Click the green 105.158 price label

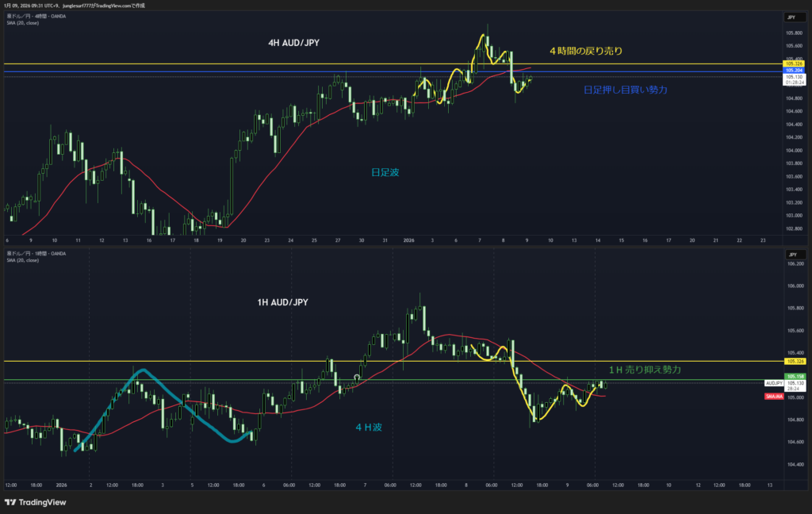click(794, 376)
